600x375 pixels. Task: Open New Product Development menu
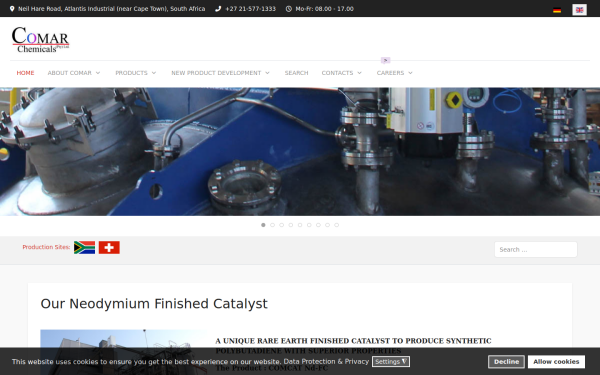216,73
